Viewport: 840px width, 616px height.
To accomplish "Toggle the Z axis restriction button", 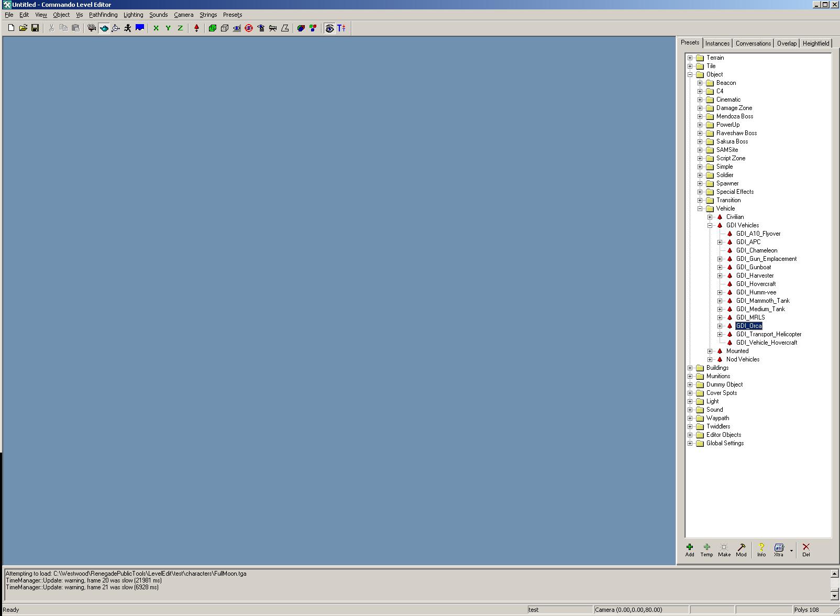I will pos(180,28).
